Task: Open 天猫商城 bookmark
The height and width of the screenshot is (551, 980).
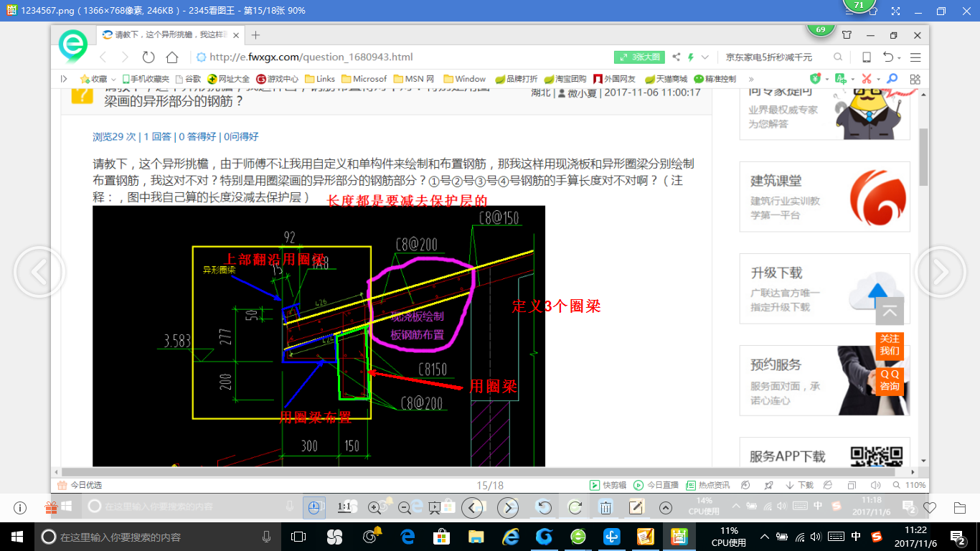Action: 666,79
